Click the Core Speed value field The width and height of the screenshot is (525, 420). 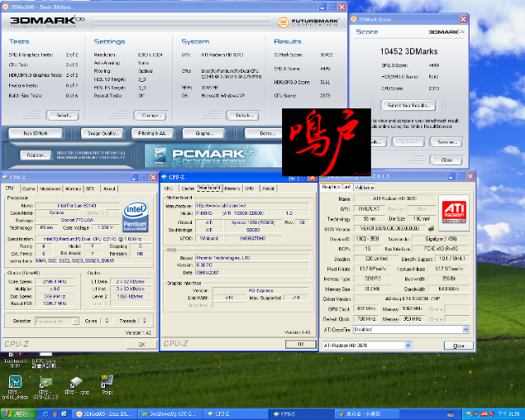click(54, 281)
